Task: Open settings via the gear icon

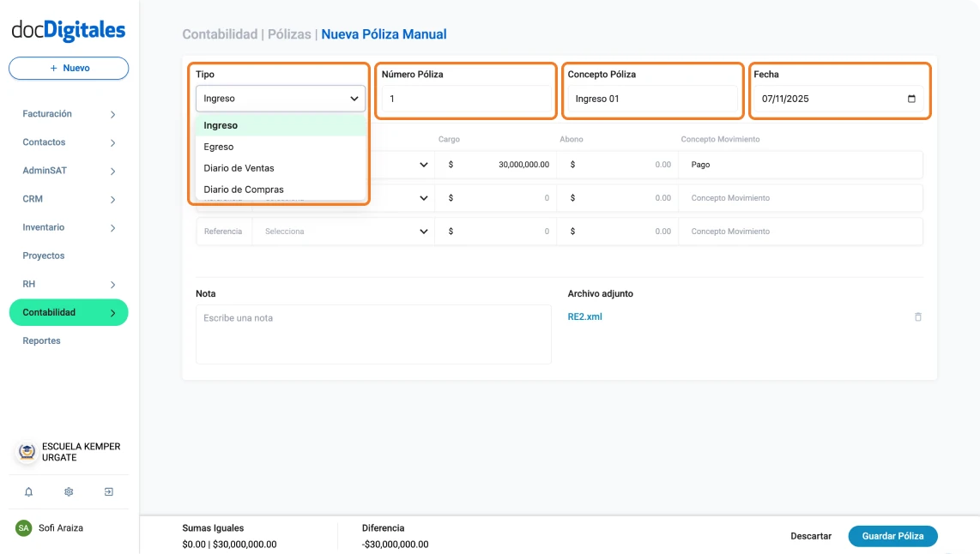Action: point(69,492)
